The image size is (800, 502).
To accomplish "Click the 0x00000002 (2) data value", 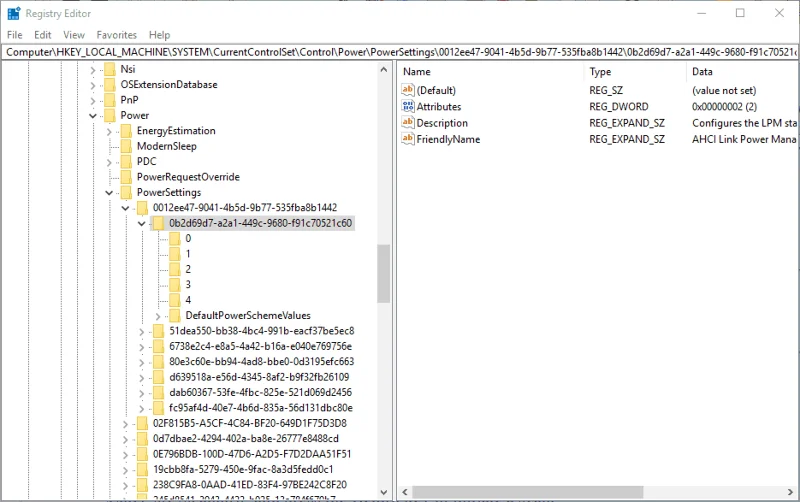I will [x=724, y=107].
